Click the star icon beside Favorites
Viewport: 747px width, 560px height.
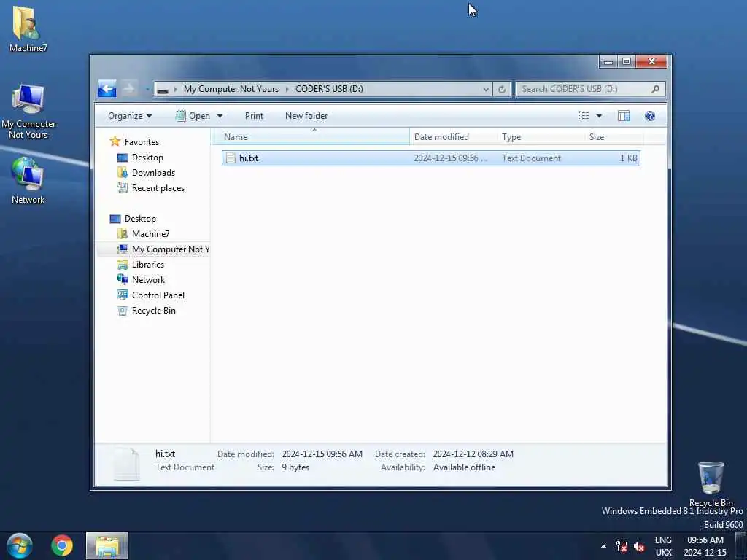click(115, 141)
